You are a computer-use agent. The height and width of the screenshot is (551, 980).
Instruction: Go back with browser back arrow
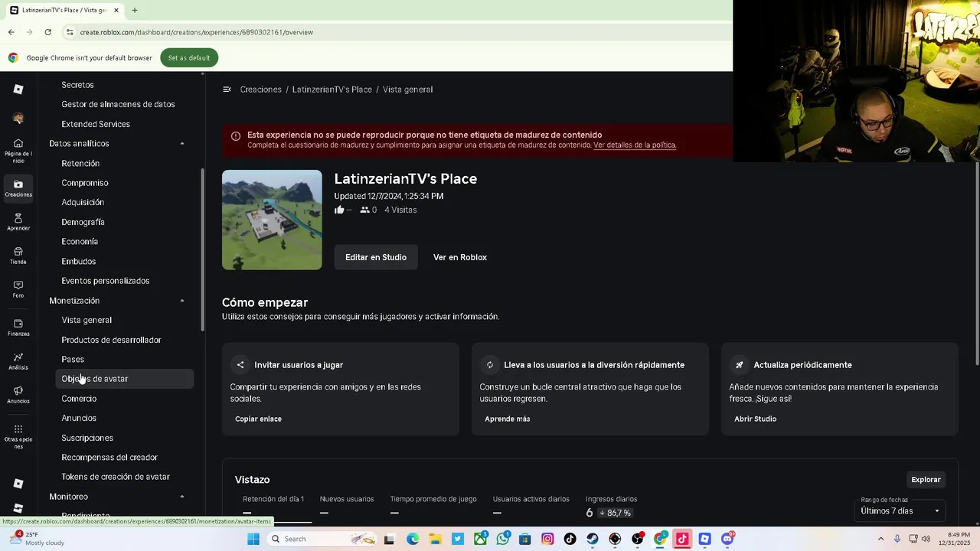point(11,32)
